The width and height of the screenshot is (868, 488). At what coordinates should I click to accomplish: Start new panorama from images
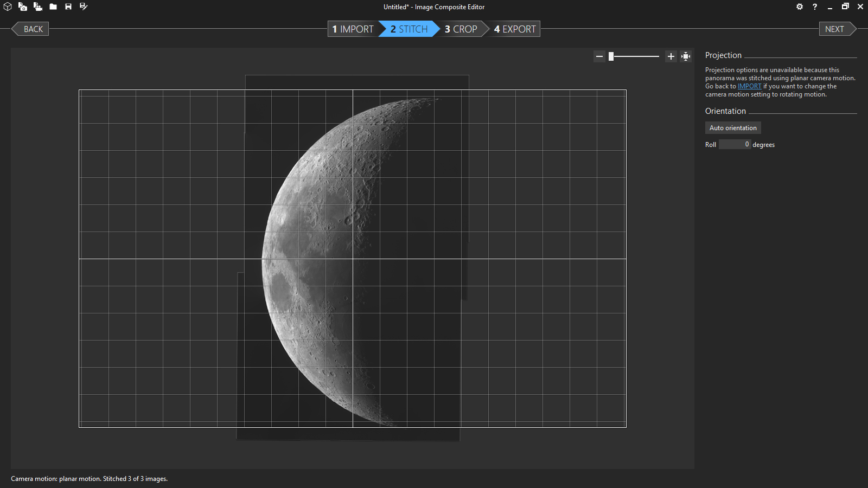(x=23, y=7)
